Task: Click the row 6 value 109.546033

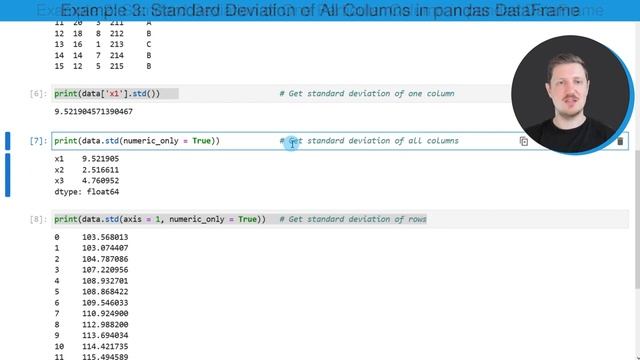Action: click(105, 303)
